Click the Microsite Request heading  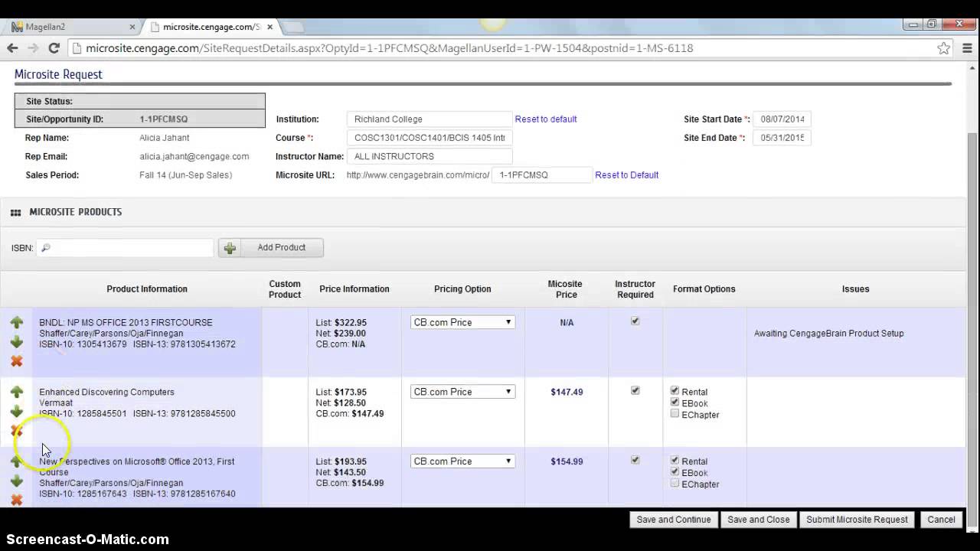(58, 74)
